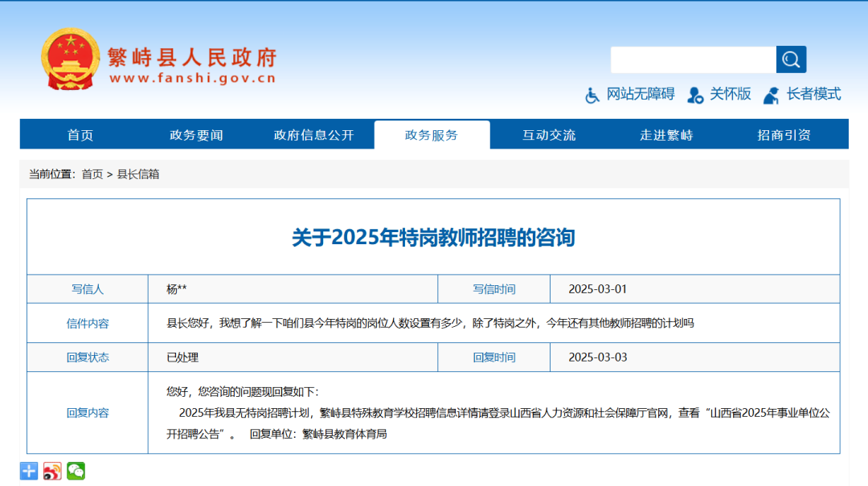
Task: Click the plus share-more icon
Action: [x=28, y=470]
